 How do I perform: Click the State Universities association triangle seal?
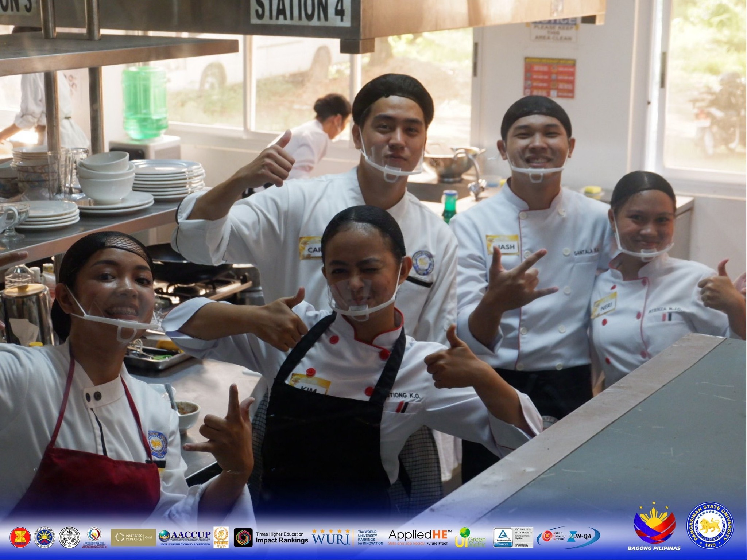point(69,537)
